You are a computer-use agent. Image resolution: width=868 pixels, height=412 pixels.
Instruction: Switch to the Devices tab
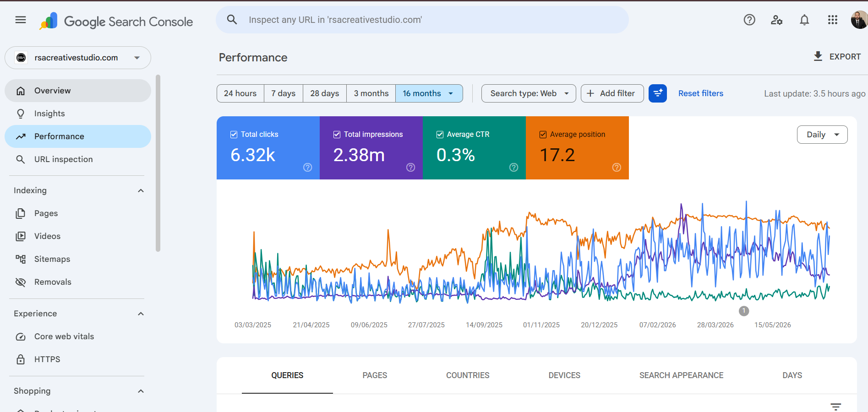[564, 375]
